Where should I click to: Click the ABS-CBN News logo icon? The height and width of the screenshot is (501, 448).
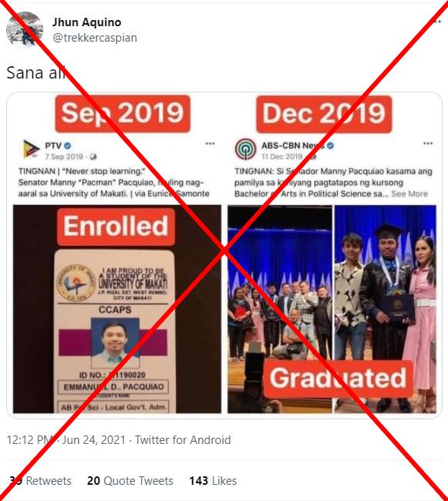pyautogui.click(x=245, y=149)
